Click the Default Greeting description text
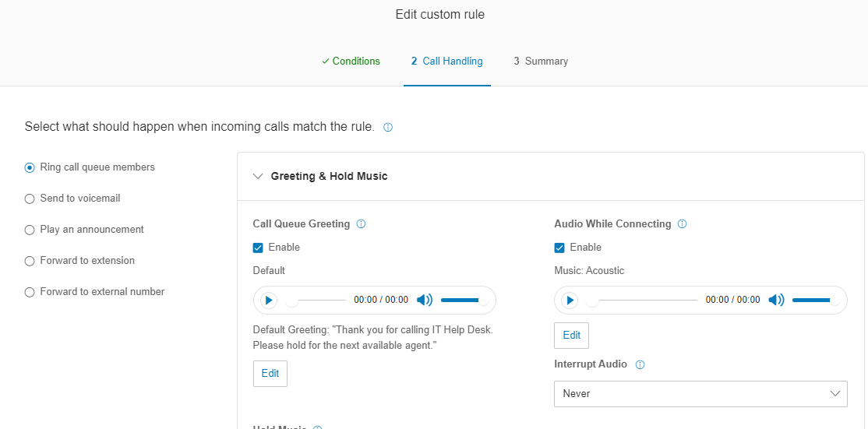The width and height of the screenshot is (868, 429). point(372,338)
